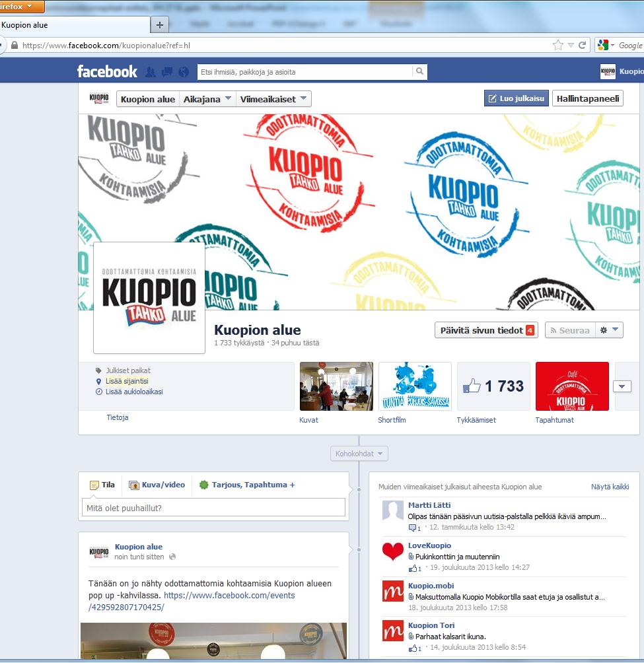Viewport: 644px width, 663px height.
Task: Reload the page with refresh icon
Action: (583, 46)
